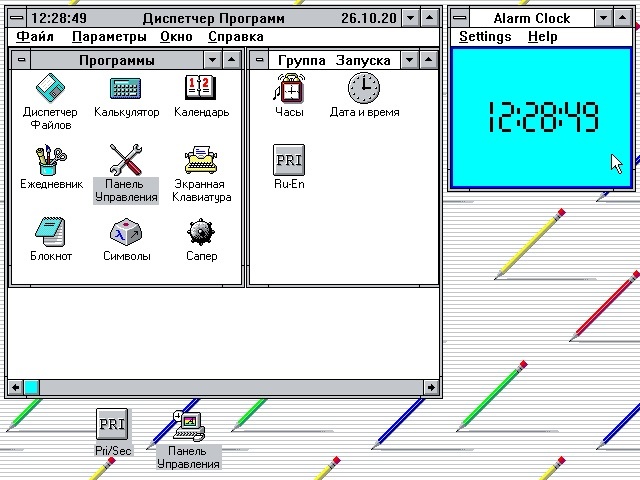Click the 12:28:49 digital clock display
The height and width of the screenshot is (480, 640).
[x=544, y=117]
